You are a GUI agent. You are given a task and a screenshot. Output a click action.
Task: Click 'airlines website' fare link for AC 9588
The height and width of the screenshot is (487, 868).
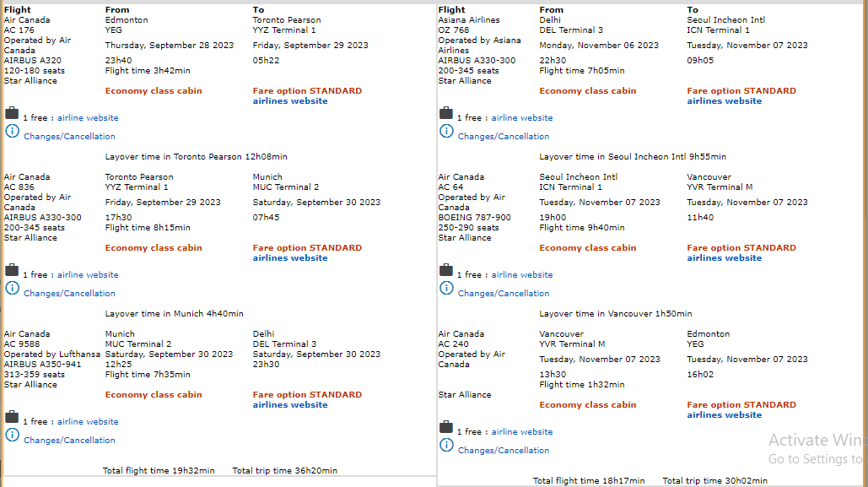(290, 405)
